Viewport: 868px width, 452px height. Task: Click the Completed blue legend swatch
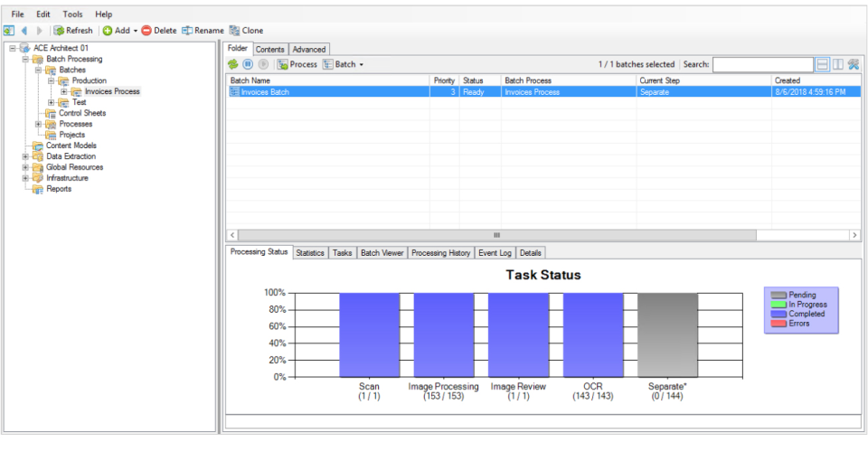(x=778, y=314)
